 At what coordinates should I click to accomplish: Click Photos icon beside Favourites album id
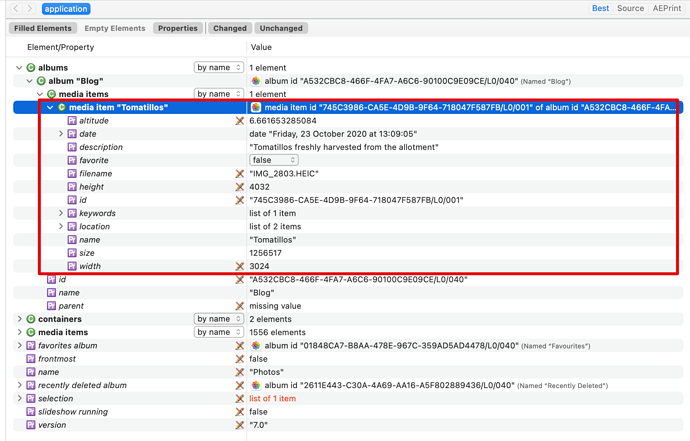(x=256, y=345)
